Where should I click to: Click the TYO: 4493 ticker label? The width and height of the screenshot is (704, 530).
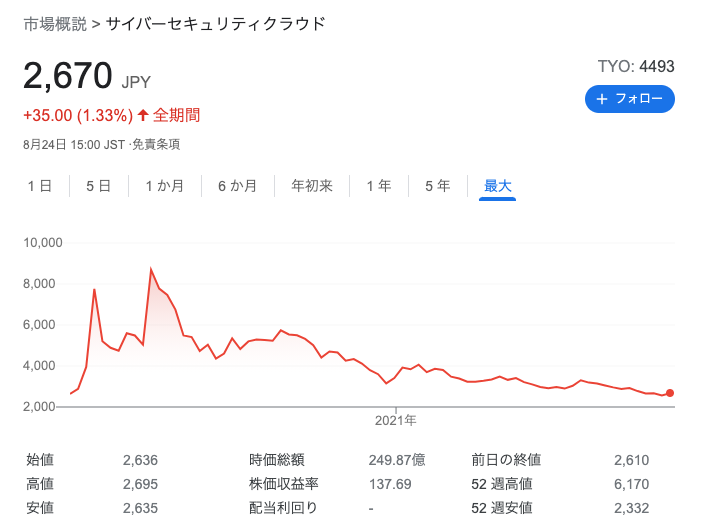[x=636, y=66]
